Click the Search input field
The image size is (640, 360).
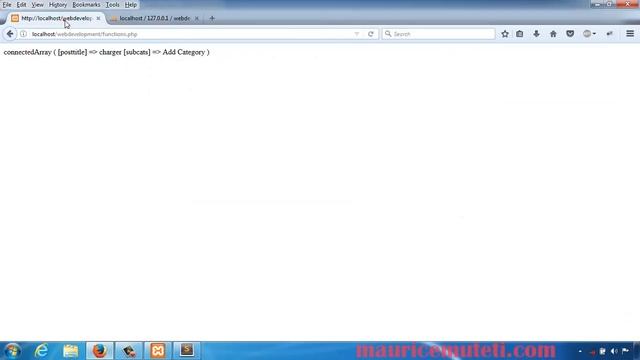[439, 34]
